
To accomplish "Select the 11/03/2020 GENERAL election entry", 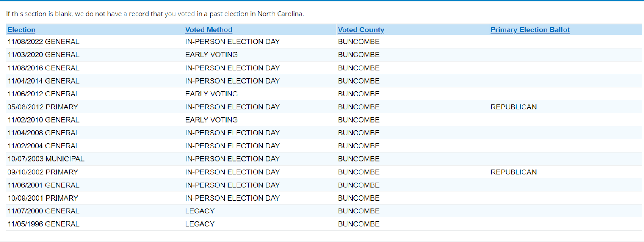I will [43, 55].
